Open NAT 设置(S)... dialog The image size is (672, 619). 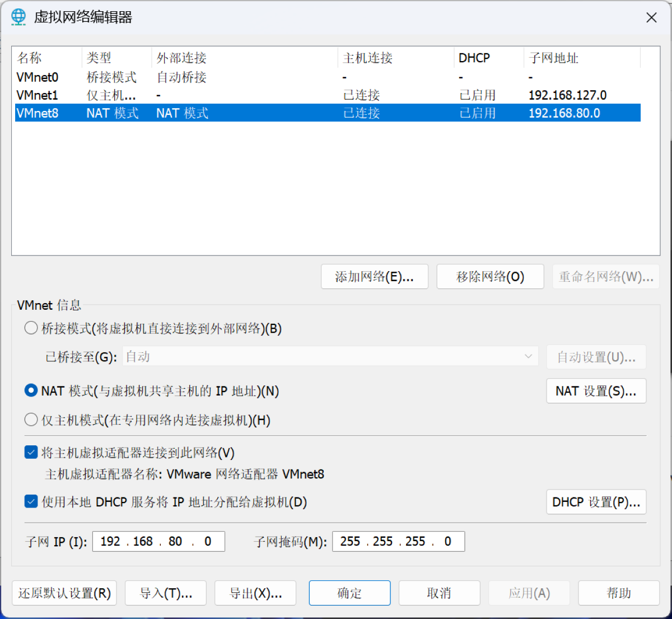596,391
